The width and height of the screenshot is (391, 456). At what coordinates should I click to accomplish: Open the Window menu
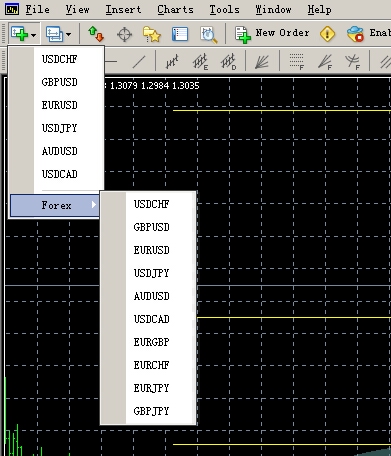click(x=273, y=9)
